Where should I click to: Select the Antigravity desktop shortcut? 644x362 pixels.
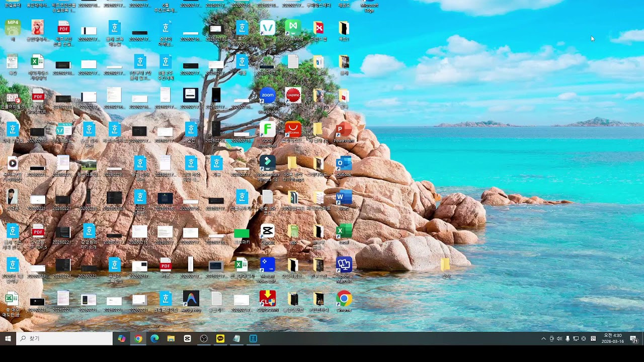coord(191,302)
